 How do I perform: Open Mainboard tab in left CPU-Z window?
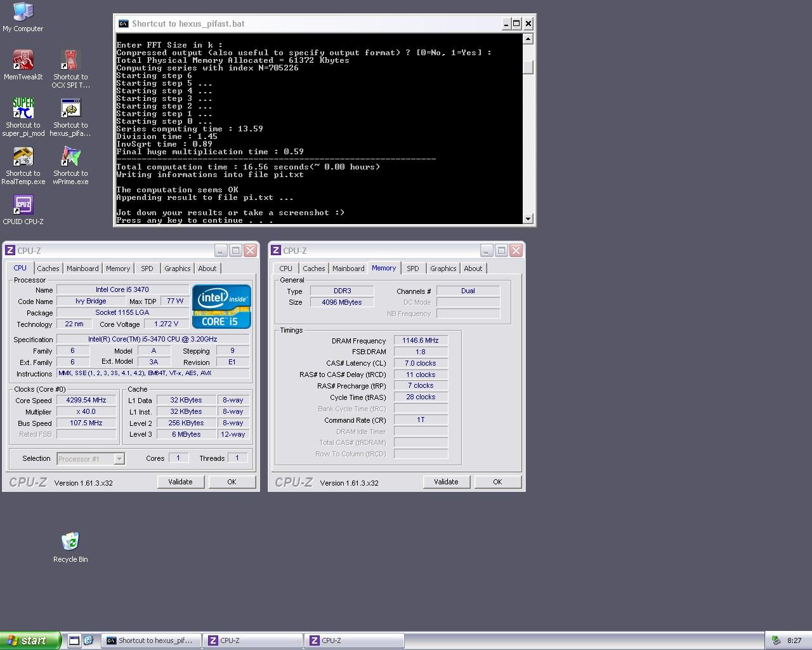82,269
